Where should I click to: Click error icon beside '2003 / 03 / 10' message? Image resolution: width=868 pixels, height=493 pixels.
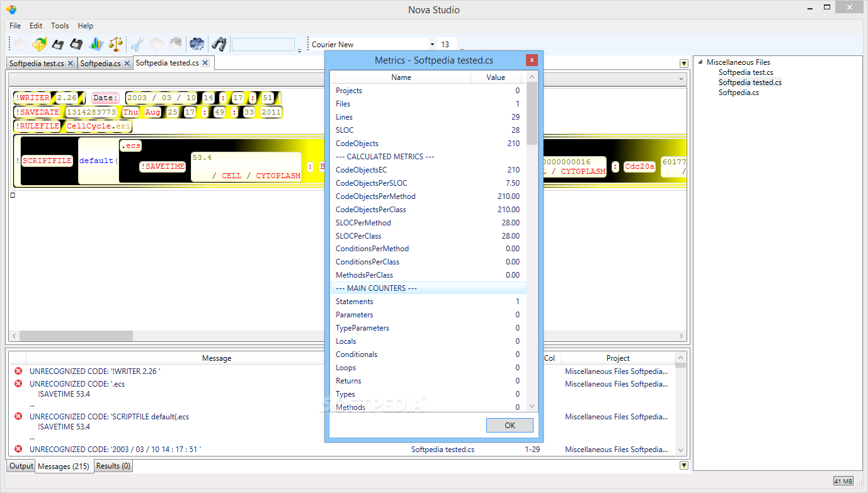pyautogui.click(x=18, y=449)
